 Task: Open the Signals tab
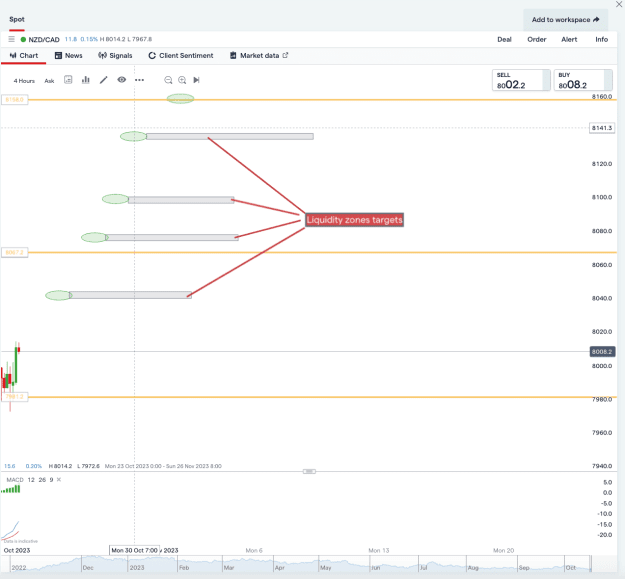click(x=115, y=55)
